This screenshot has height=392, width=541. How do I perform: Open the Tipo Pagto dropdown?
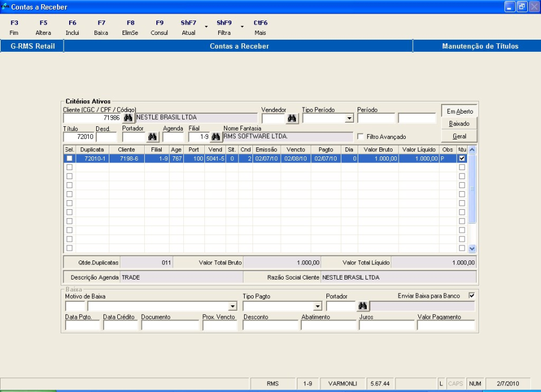pos(318,307)
